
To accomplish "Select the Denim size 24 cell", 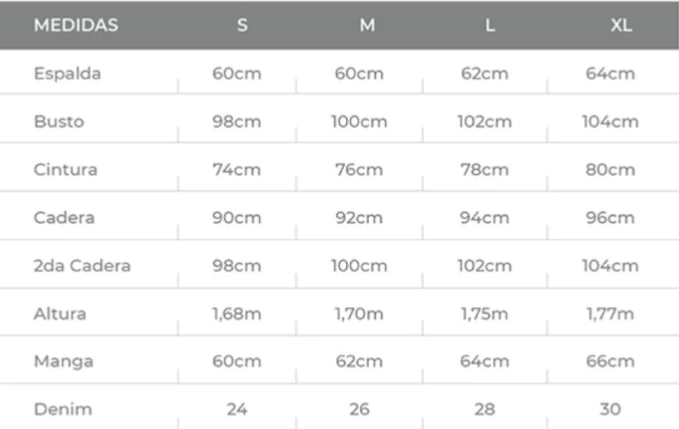I will 236,409.
